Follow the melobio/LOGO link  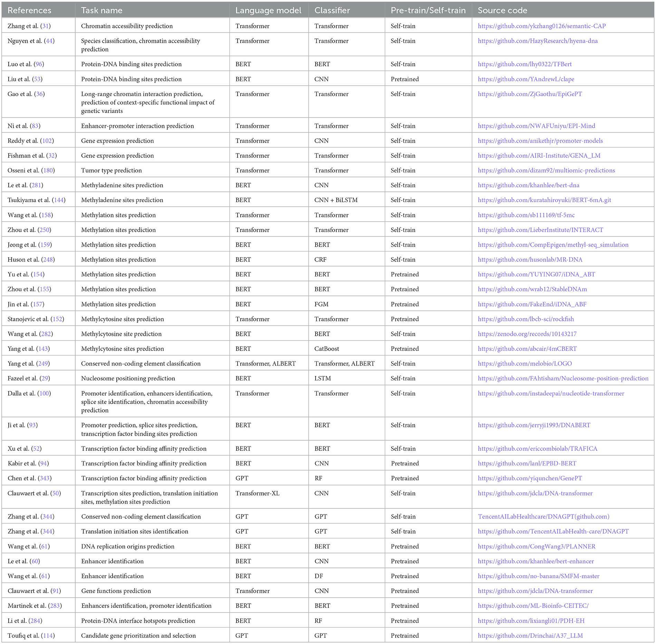point(525,363)
